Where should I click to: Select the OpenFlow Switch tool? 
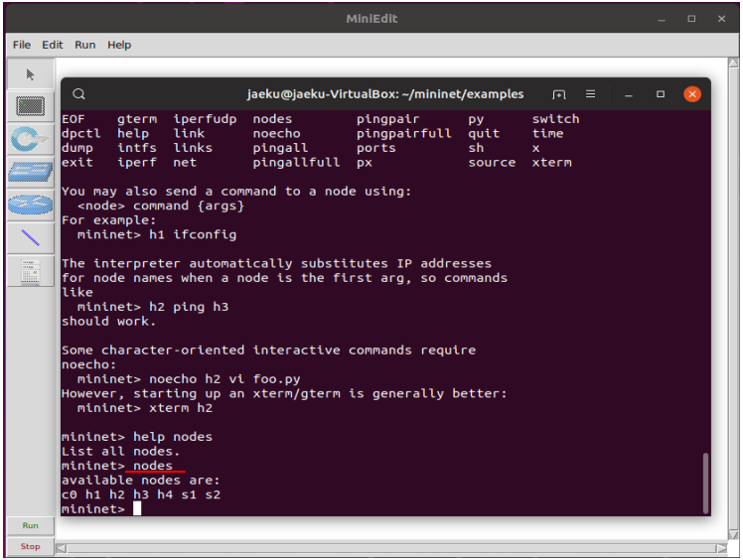[x=31, y=139]
